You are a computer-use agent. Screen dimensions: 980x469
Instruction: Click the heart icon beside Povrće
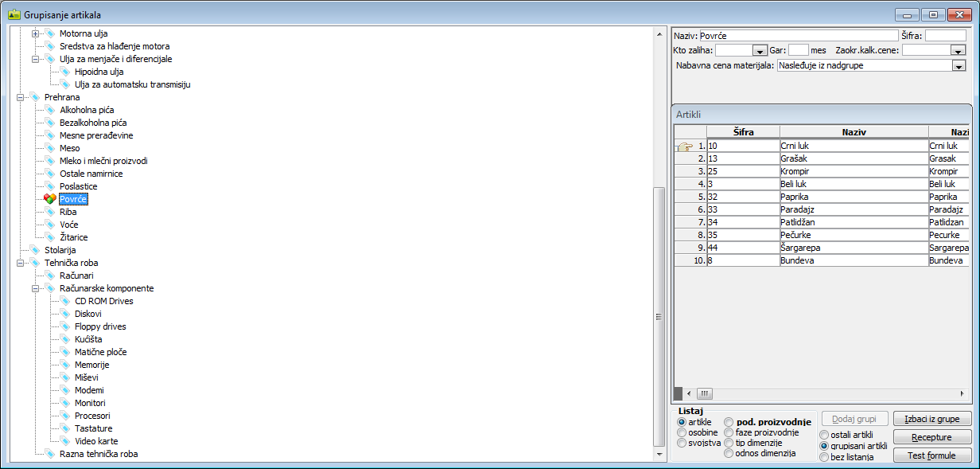pos(50,199)
